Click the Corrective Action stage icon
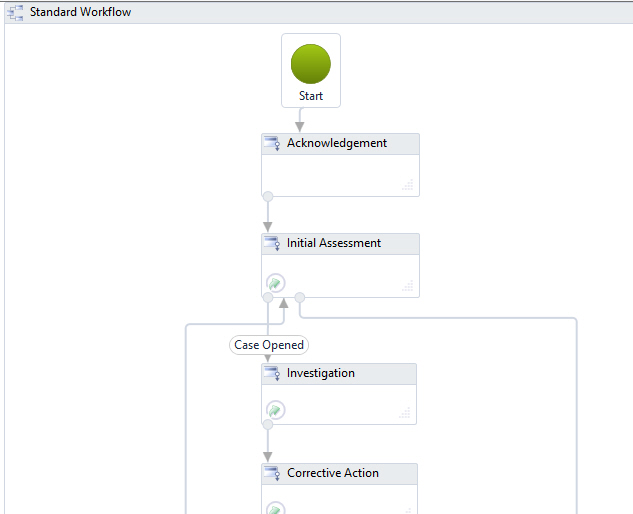This screenshot has height=514, width=633. pyautogui.click(x=272, y=473)
